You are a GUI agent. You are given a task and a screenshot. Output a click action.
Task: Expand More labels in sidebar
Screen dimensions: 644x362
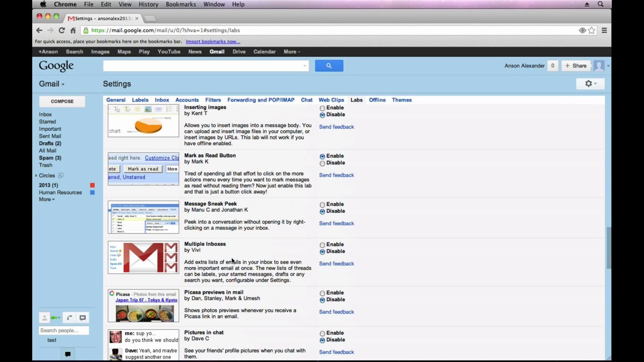click(x=47, y=200)
